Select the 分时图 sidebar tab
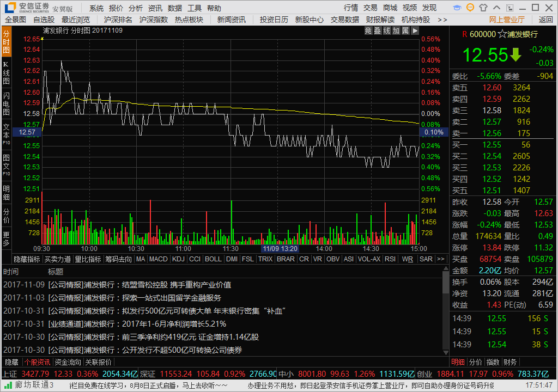This screenshot has width=558, height=392. pos(7,41)
